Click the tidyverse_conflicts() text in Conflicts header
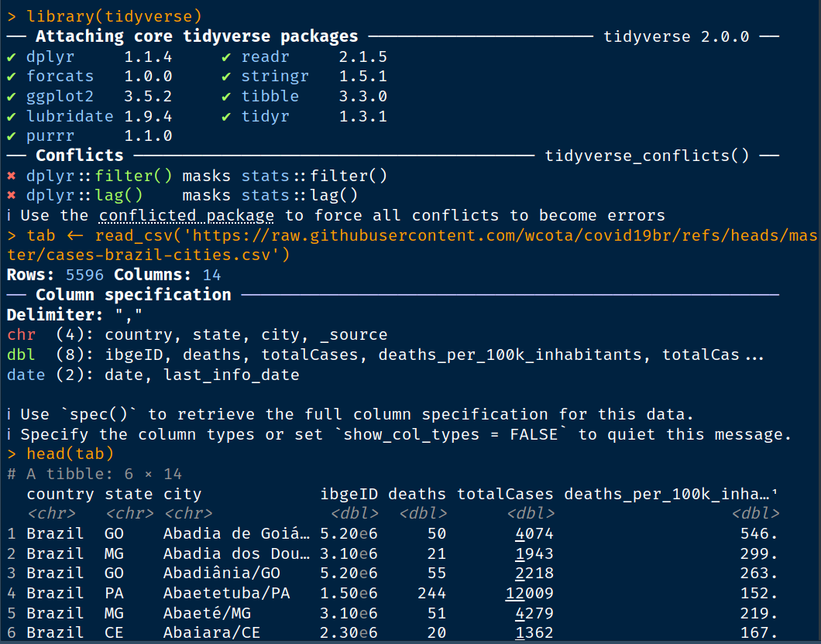 point(647,156)
